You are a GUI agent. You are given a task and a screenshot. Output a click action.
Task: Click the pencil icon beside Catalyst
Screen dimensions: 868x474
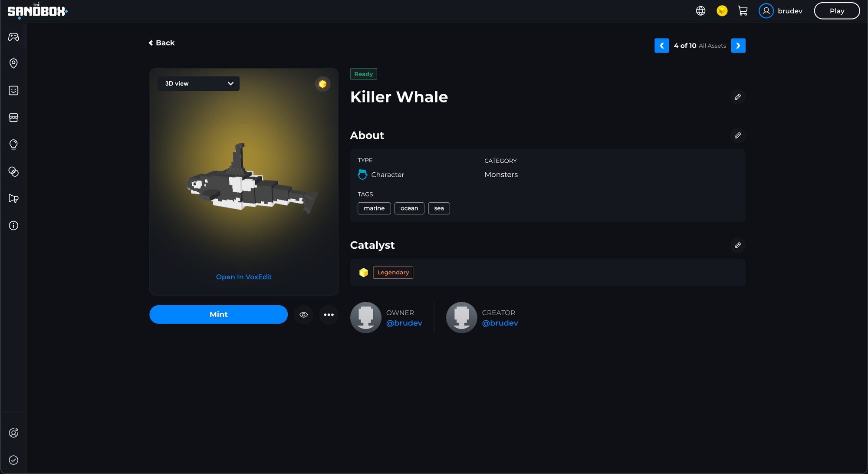point(737,245)
